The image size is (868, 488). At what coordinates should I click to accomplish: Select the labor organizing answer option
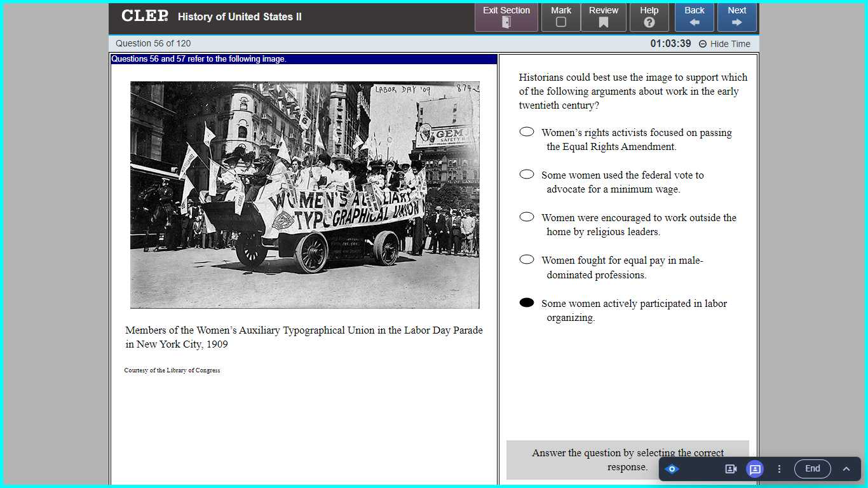(527, 303)
